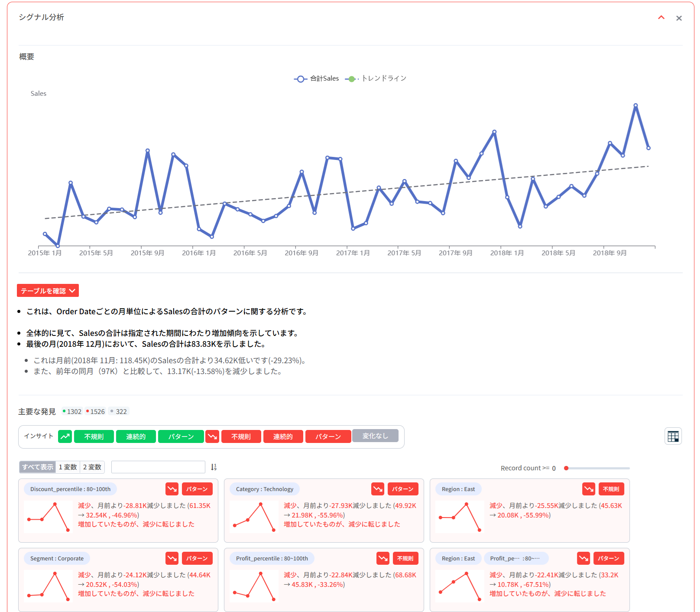700x612 pixels.
Task: Click the decrease icon on Segment Corporate card
Action: tap(172, 558)
